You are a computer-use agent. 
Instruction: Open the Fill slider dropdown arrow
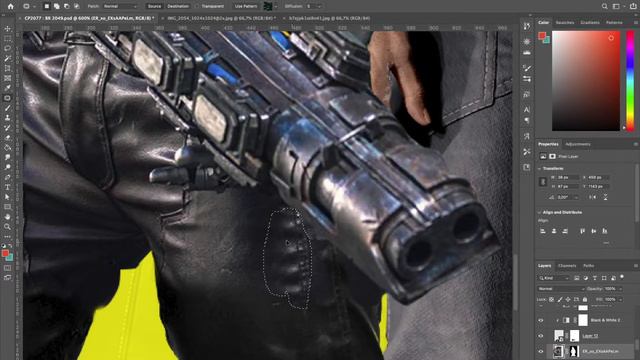click(x=620, y=300)
